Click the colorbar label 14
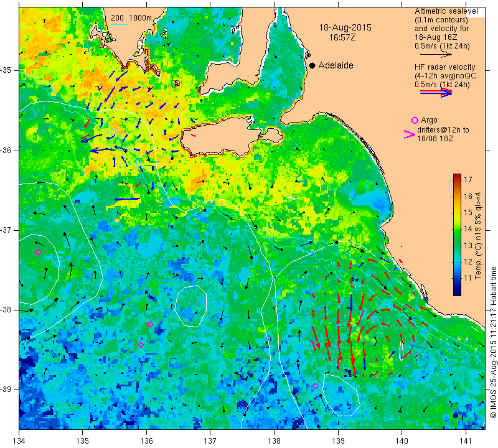The width and height of the screenshot is (498, 448). [x=468, y=229]
